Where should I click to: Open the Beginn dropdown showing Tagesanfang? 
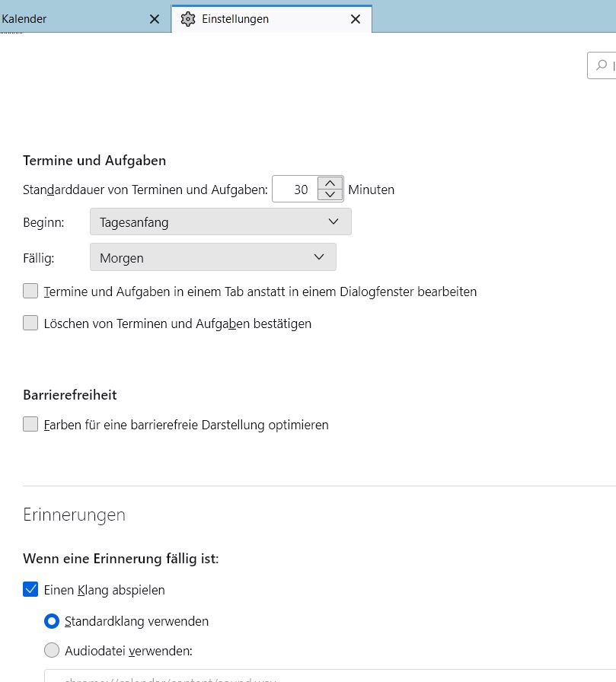click(220, 221)
